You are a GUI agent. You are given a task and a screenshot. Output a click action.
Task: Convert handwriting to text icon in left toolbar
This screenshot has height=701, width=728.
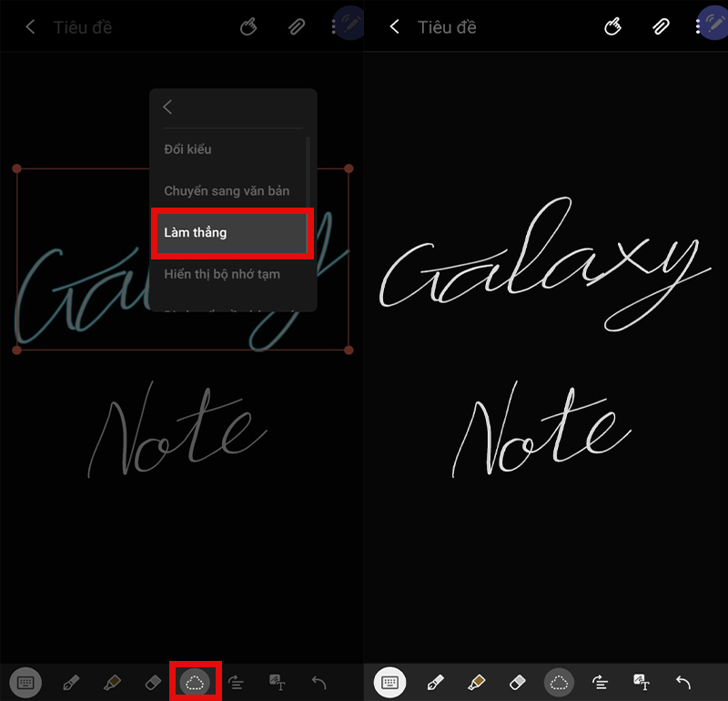click(278, 683)
